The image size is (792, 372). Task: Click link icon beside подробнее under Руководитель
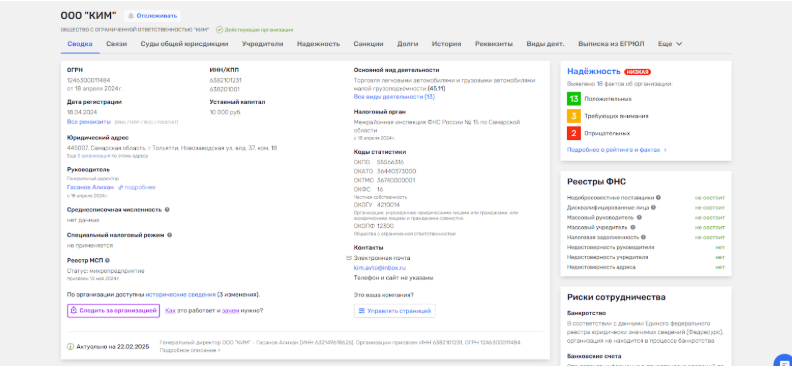[x=121, y=187]
